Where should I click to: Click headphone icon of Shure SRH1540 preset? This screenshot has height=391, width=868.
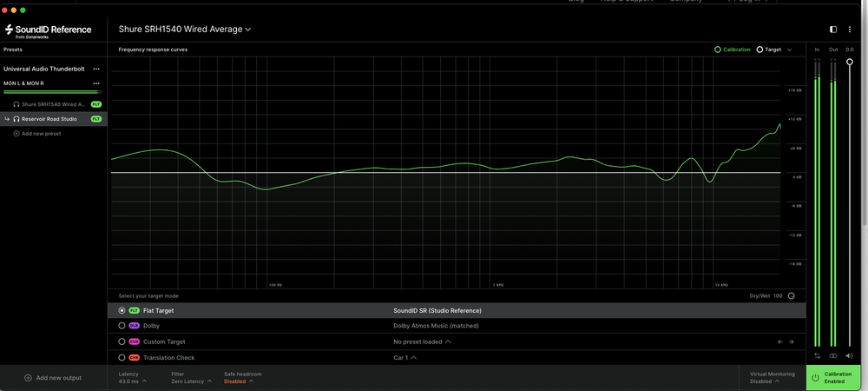click(x=16, y=104)
